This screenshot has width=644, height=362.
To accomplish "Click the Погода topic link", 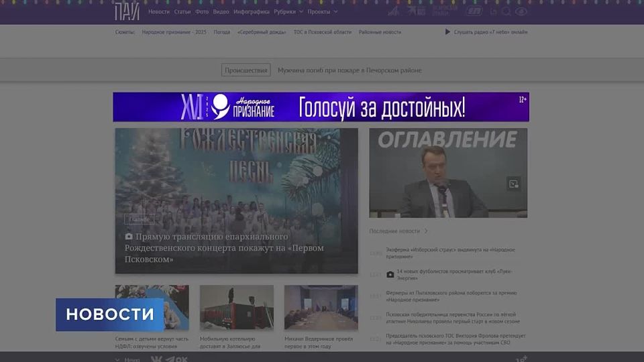I will click(x=221, y=32).
